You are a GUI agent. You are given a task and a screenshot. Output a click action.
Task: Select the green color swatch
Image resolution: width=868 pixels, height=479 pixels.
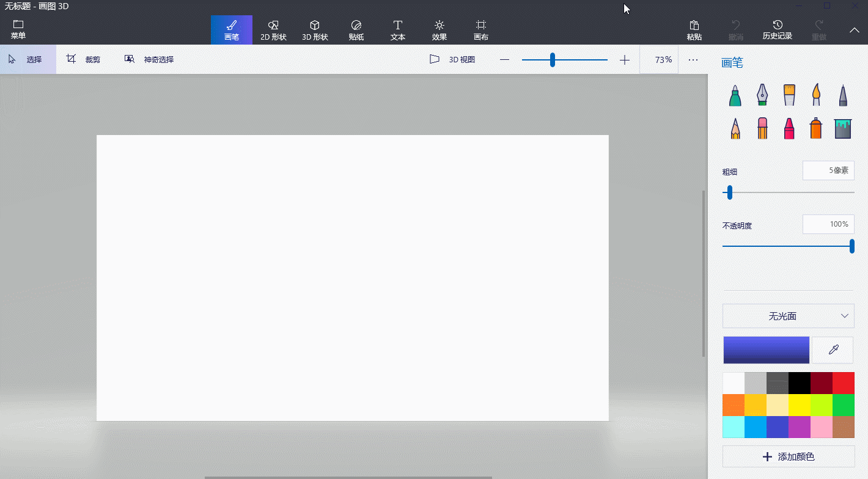[844, 405]
